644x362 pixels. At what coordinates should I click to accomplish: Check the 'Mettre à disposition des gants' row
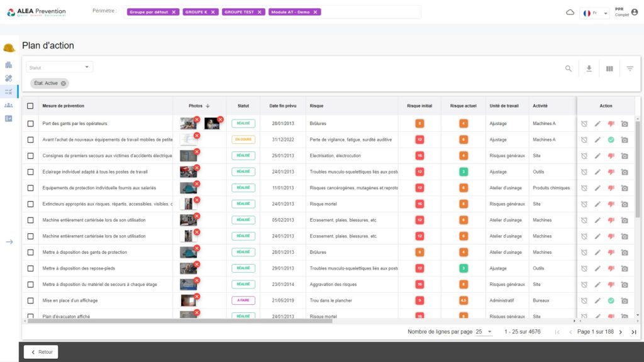click(x=30, y=253)
